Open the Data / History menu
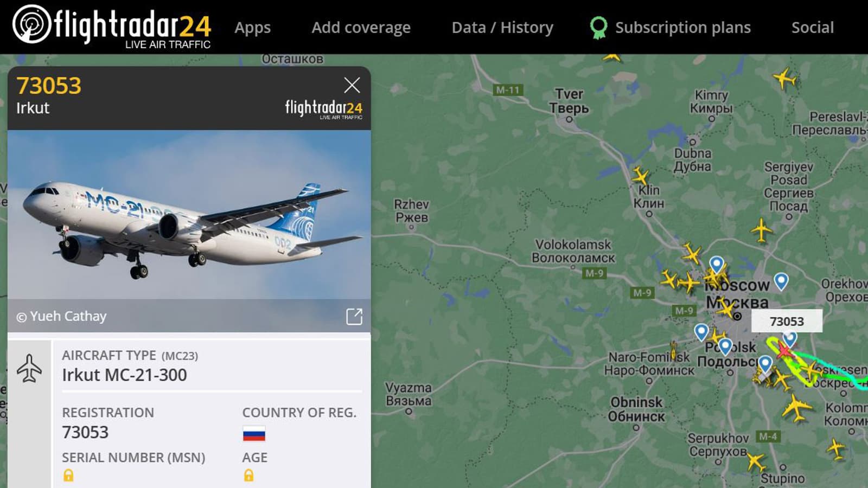The image size is (868, 488). click(x=503, y=28)
